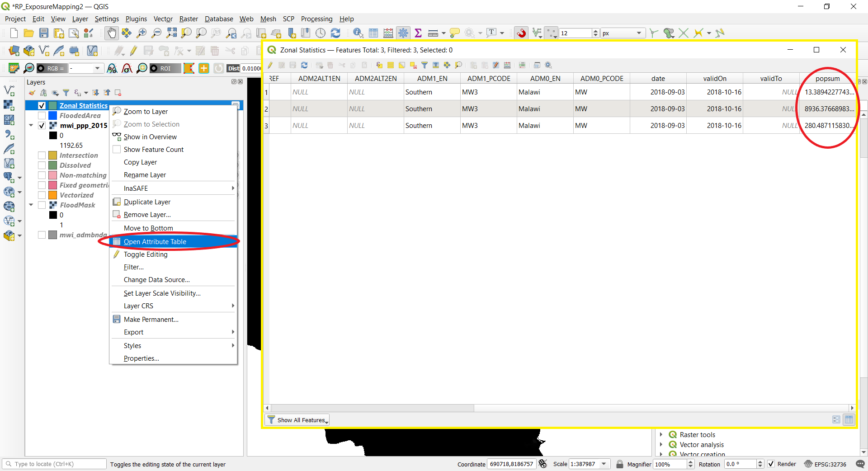
Task: Select the Identify Features tool
Action: 358,33
